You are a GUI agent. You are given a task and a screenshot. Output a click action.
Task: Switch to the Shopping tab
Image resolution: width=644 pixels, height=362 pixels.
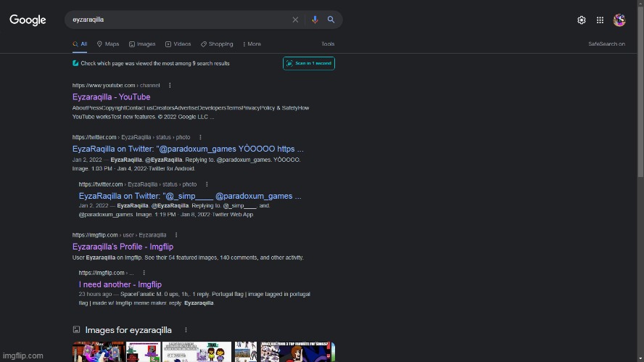point(217,44)
